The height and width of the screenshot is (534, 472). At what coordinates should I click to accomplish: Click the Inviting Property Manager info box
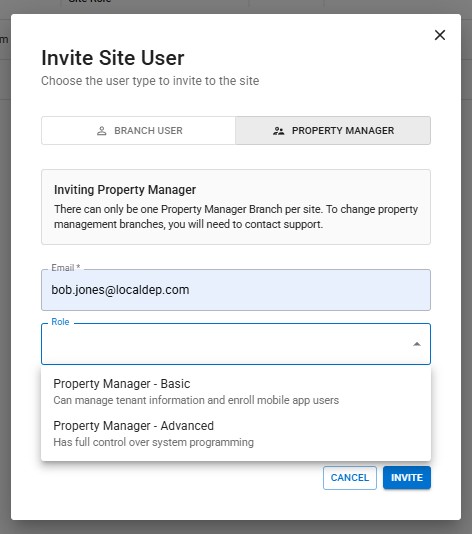point(236,207)
